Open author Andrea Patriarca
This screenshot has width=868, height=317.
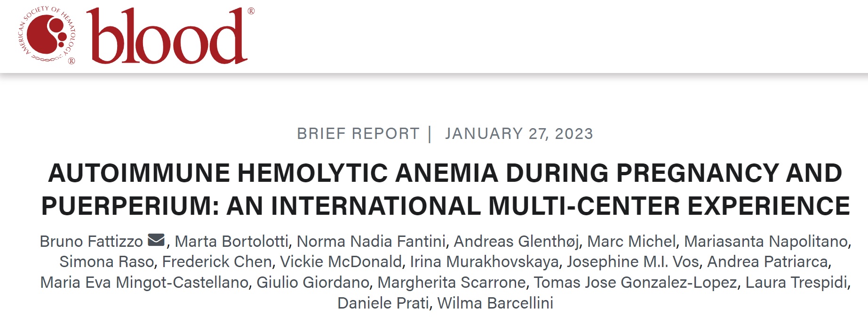coord(767,262)
